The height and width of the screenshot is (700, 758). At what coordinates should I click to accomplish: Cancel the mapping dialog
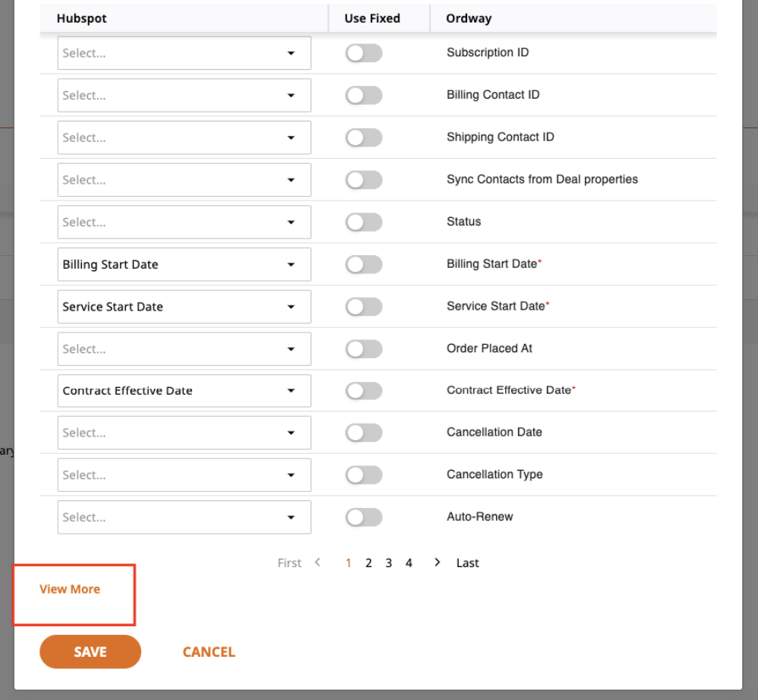pos(209,651)
